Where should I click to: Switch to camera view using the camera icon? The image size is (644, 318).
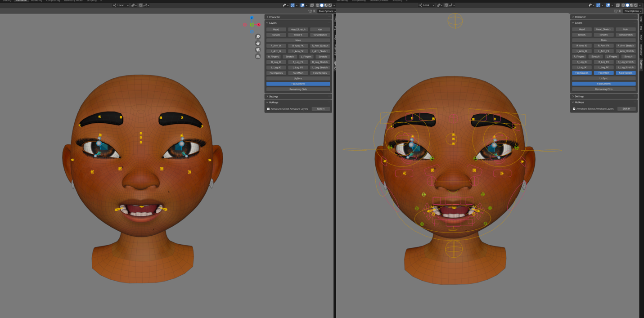coord(258,50)
